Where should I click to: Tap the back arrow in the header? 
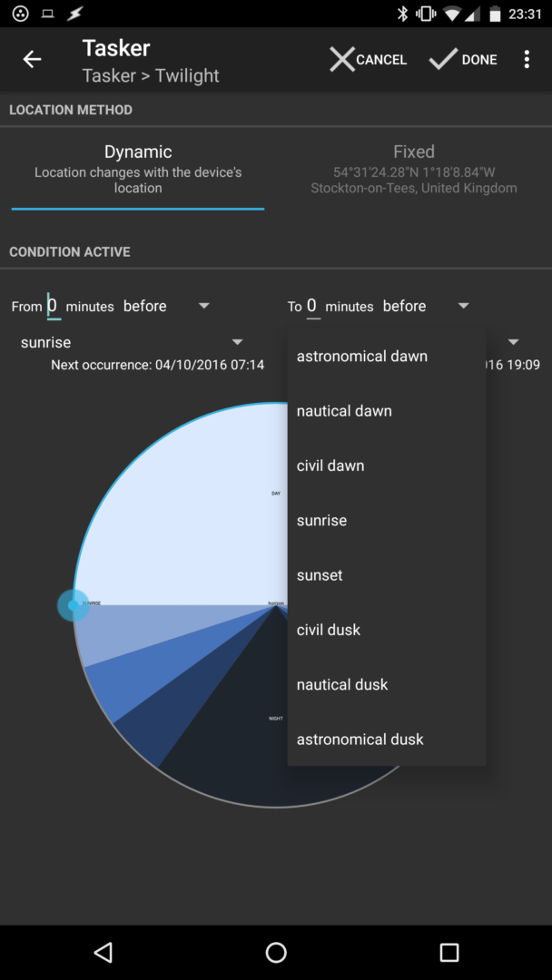coord(33,60)
